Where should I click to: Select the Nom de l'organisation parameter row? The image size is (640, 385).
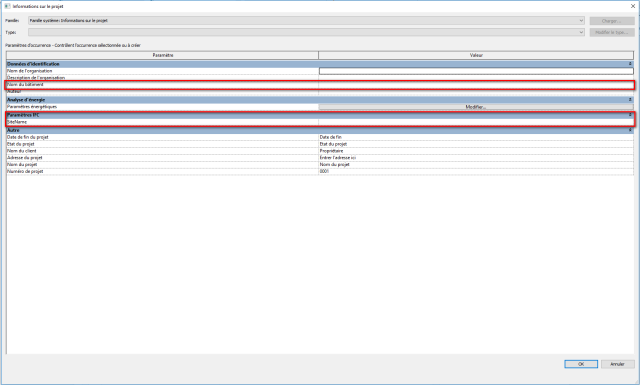[162, 71]
